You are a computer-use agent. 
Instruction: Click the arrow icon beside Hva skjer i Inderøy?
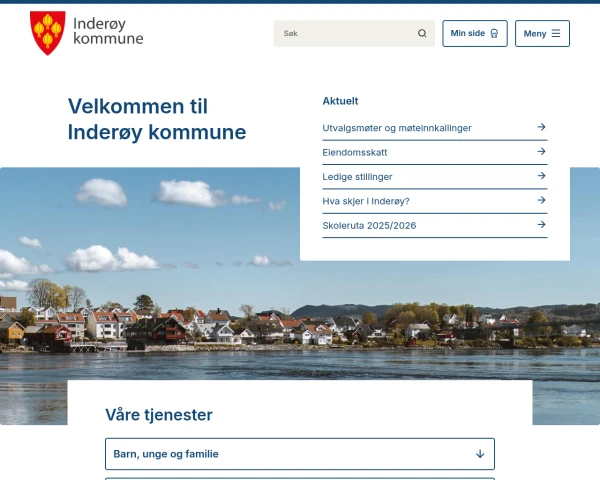[541, 200]
